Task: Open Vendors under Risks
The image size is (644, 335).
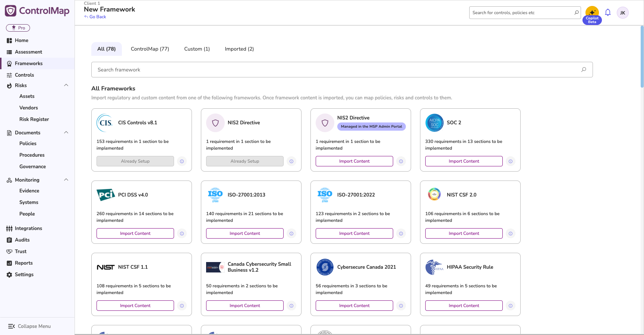Action: (29, 108)
